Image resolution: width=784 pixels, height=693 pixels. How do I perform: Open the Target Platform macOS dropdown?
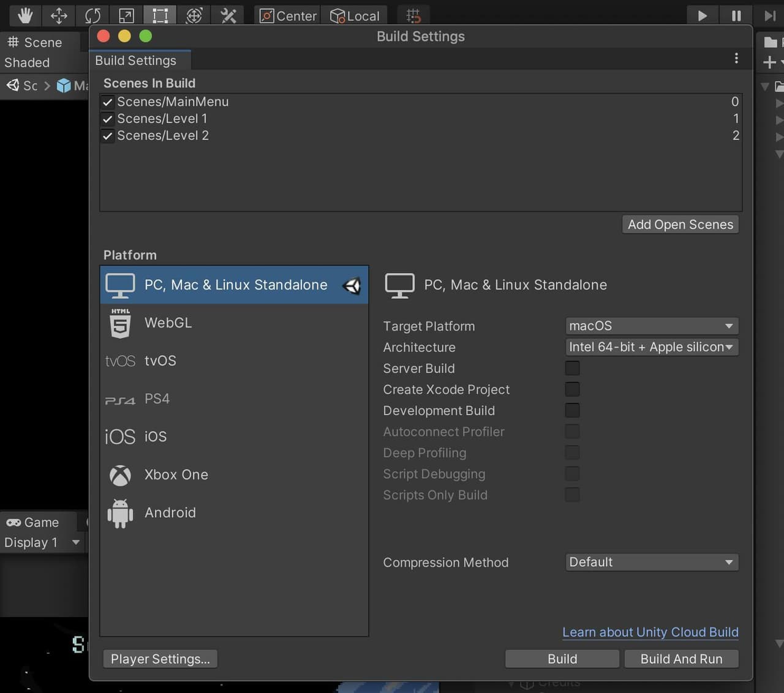(x=652, y=326)
